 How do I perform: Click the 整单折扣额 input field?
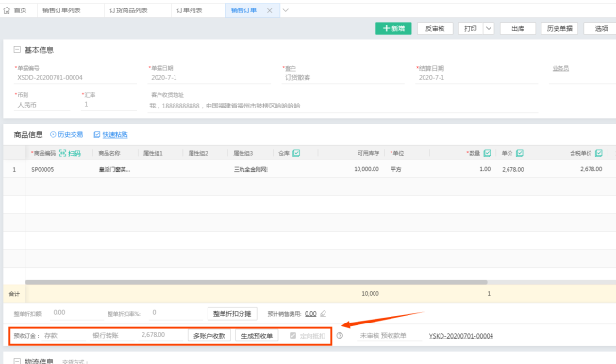76,313
